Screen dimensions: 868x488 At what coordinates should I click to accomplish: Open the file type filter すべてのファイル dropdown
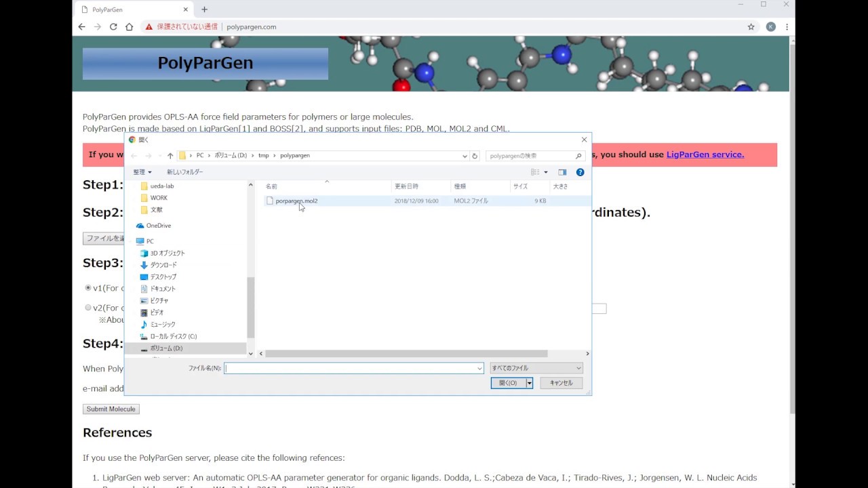click(x=536, y=368)
